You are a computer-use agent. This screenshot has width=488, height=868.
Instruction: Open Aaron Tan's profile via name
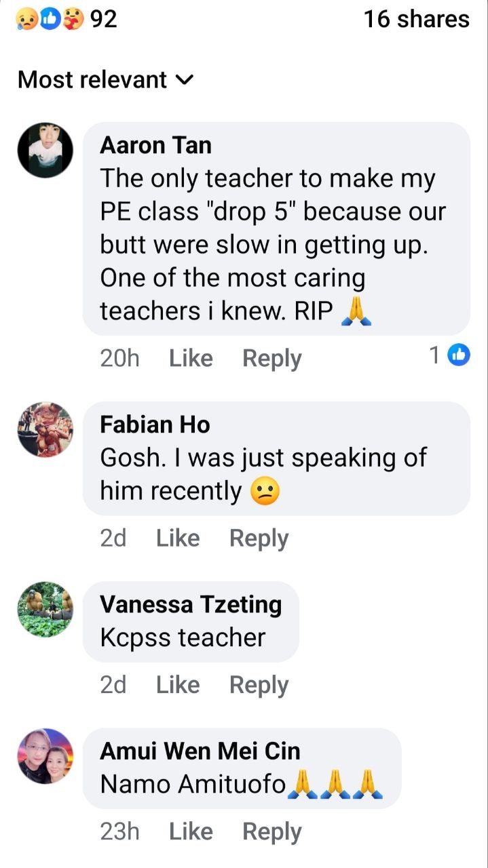(155, 145)
